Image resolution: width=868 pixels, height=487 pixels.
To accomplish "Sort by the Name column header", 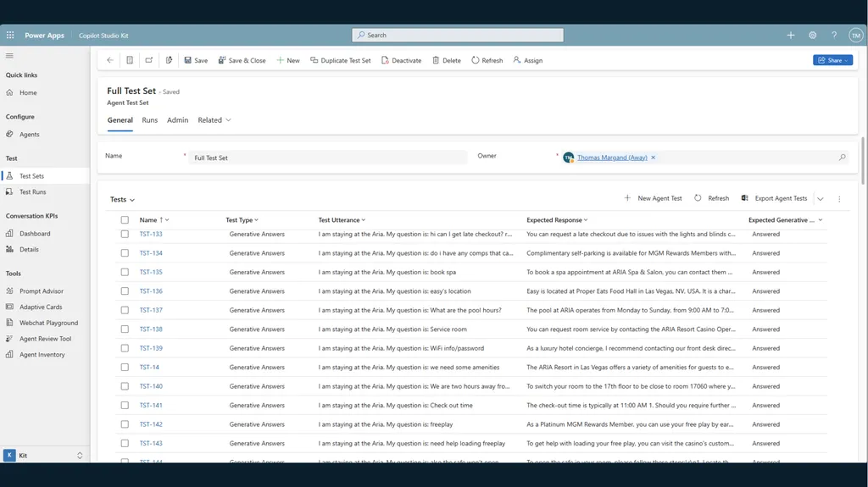I will [154, 219].
